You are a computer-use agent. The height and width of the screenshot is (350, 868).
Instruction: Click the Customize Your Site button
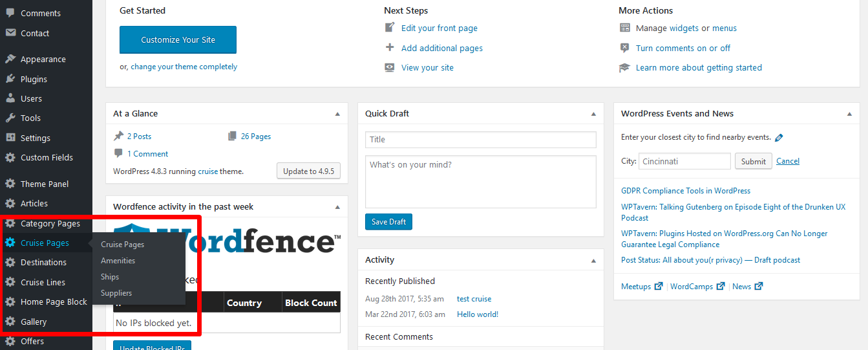coord(178,39)
